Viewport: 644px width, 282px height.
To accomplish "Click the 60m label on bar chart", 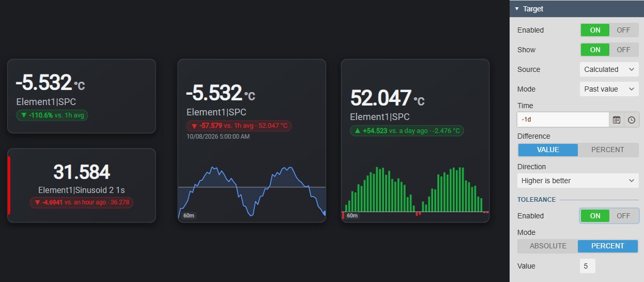I will [352, 215].
